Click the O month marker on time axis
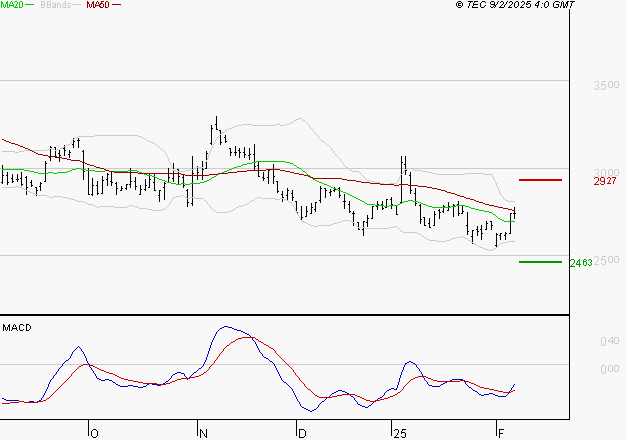Screen dimensions: 627x440 point(94,434)
